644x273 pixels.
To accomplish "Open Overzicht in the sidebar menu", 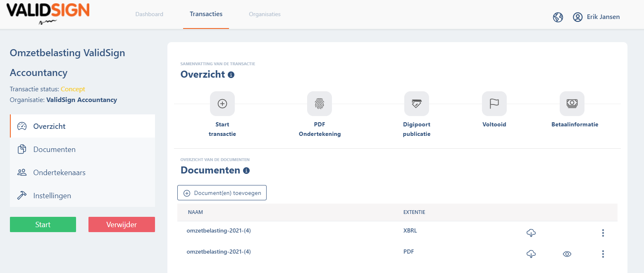I will click(83, 126).
